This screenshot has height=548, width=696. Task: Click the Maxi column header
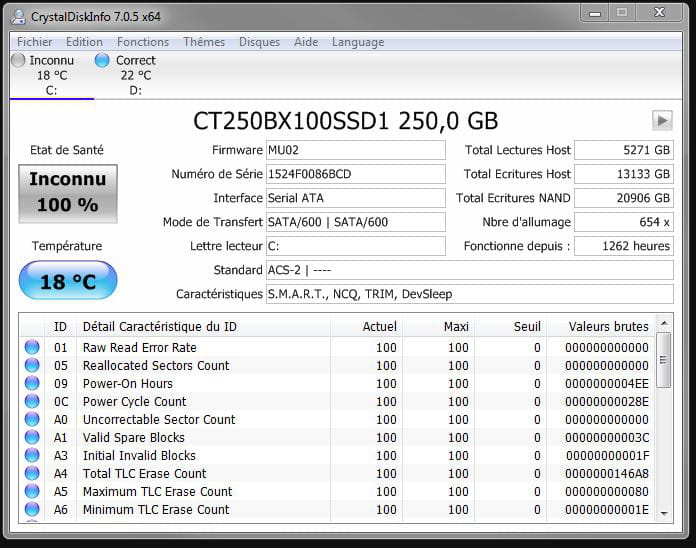pyautogui.click(x=438, y=327)
